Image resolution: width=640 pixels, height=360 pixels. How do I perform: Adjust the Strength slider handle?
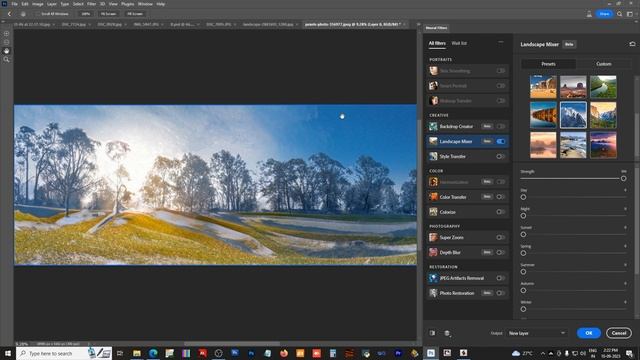[x=623, y=178]
